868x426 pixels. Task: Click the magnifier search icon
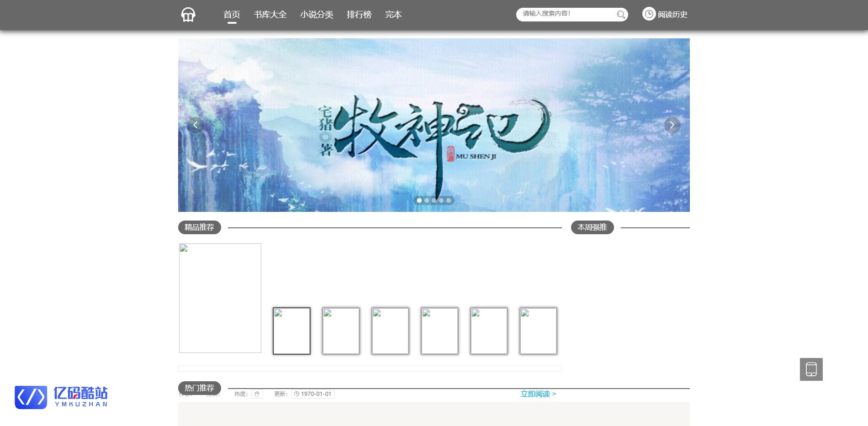[621, 15]
